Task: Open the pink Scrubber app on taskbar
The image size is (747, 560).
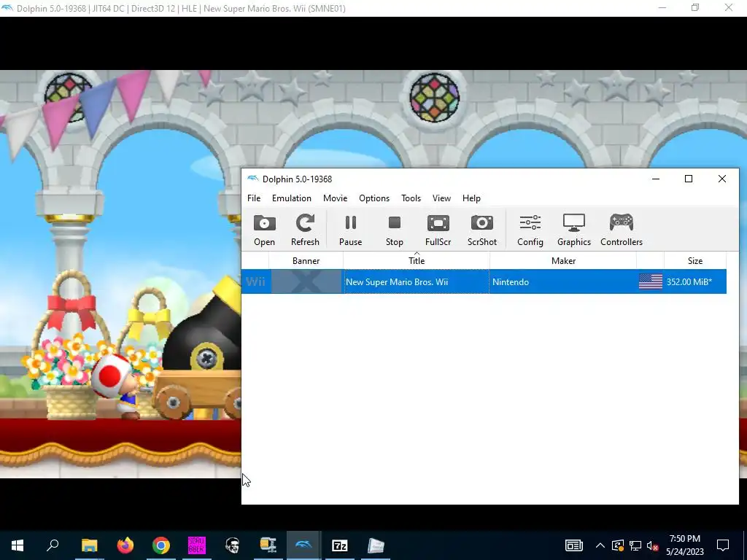Action: click(x=197, y=545)
